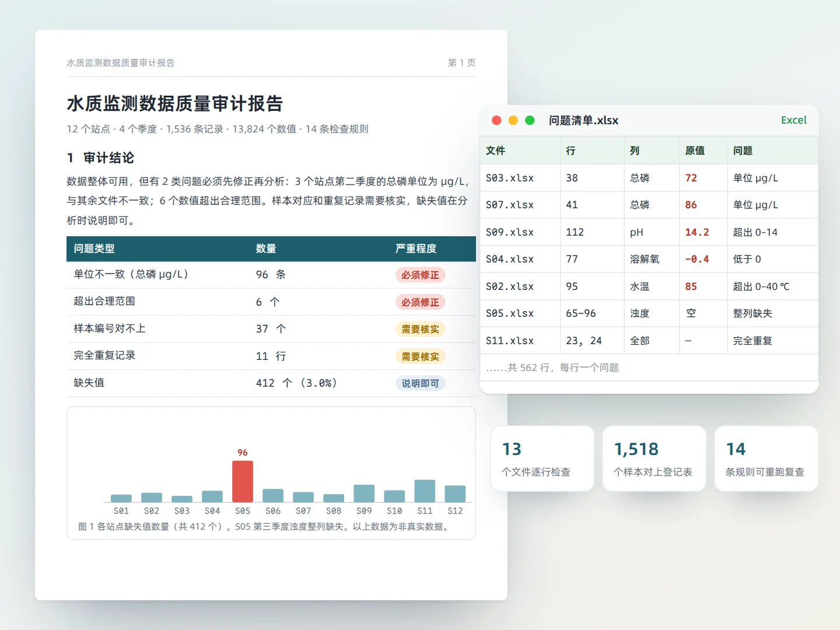Click the S11 bar in the missing-values chart

[x=425, y=491]
